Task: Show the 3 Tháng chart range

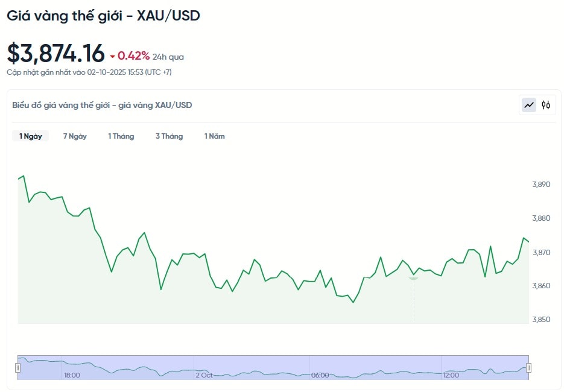Action: click(x=169, y=136)
